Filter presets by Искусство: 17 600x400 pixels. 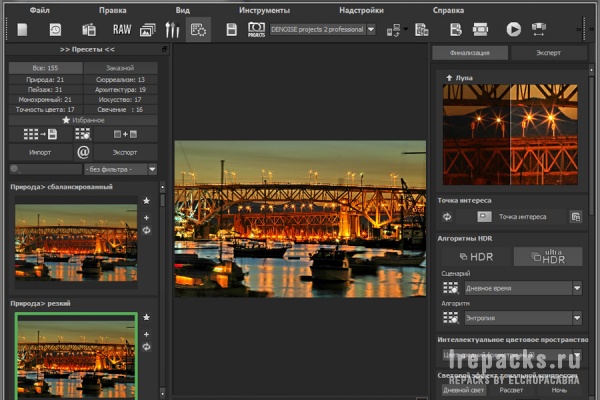click(x=120, y=100)
